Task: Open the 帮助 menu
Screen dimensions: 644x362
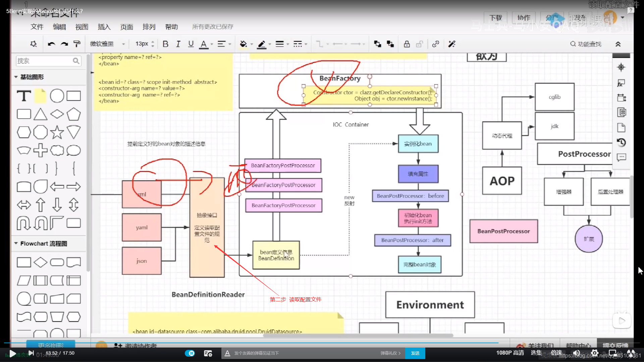Action: [x=171, y=27]
